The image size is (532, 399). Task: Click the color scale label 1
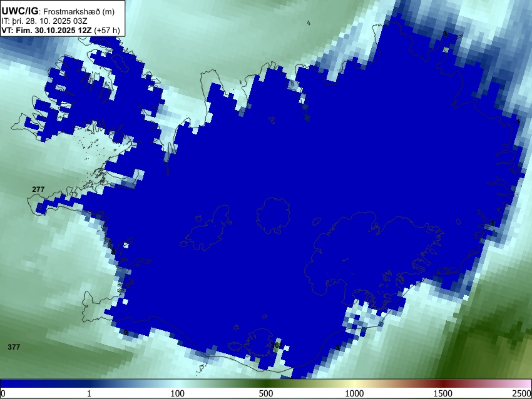(89, 393)
